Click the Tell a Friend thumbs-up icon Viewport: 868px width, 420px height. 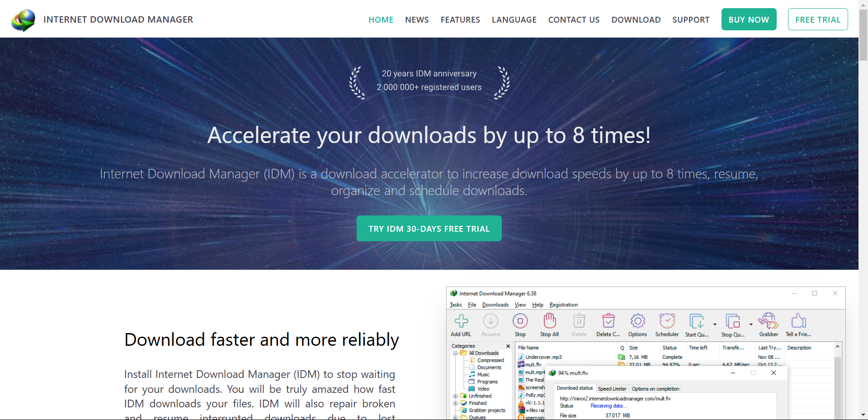point(798,321)
